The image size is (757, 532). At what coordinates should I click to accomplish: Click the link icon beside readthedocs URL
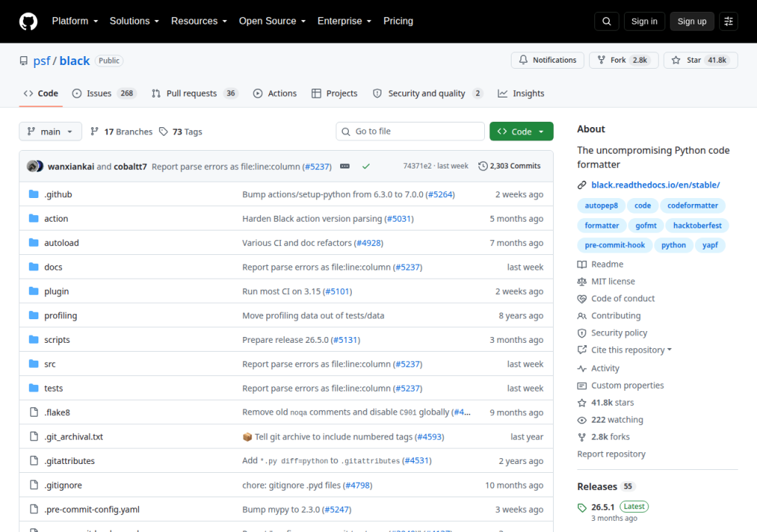(582, 185)
